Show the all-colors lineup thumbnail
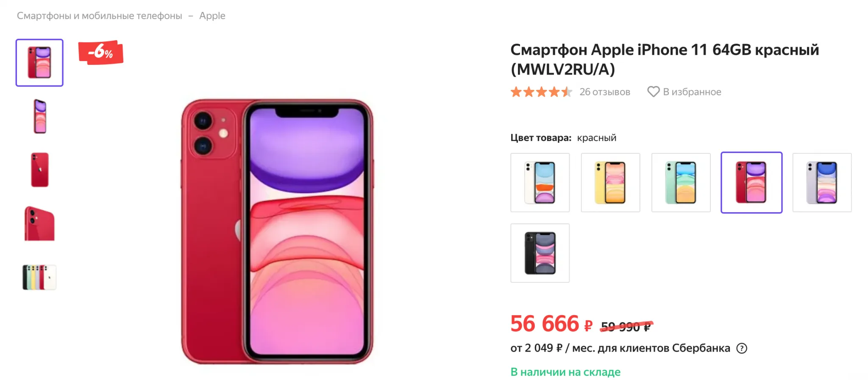 (39, 277)
